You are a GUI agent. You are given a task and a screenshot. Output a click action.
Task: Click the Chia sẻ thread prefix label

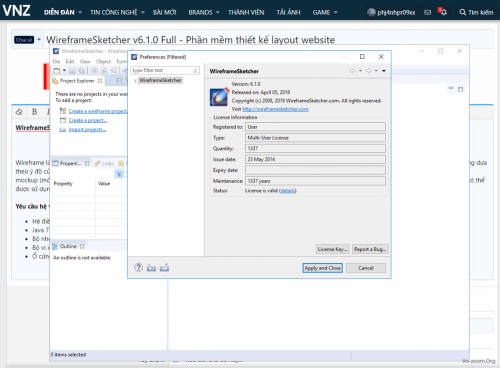point(24,40)
